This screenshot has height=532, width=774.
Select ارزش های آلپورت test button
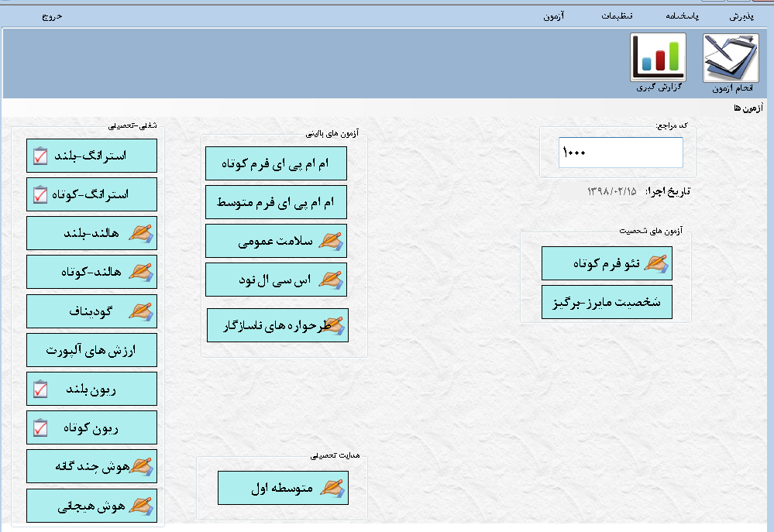(x=91, y=350)
